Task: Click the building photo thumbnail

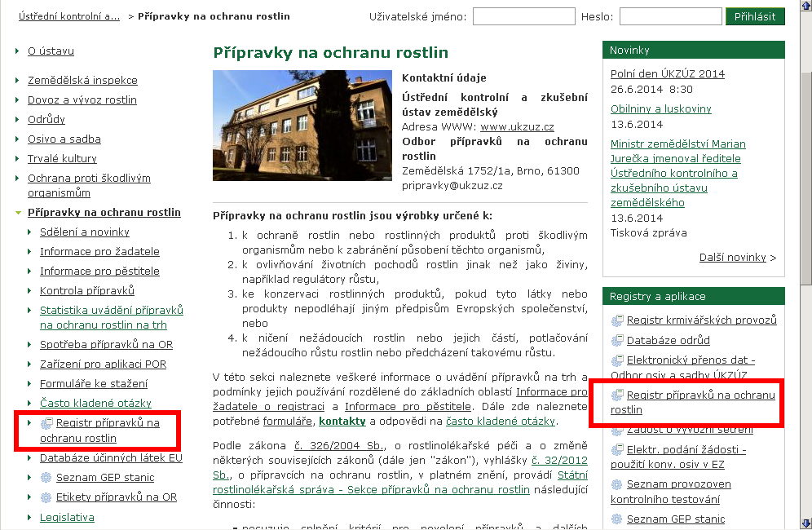Action: (x=302, y=126)
